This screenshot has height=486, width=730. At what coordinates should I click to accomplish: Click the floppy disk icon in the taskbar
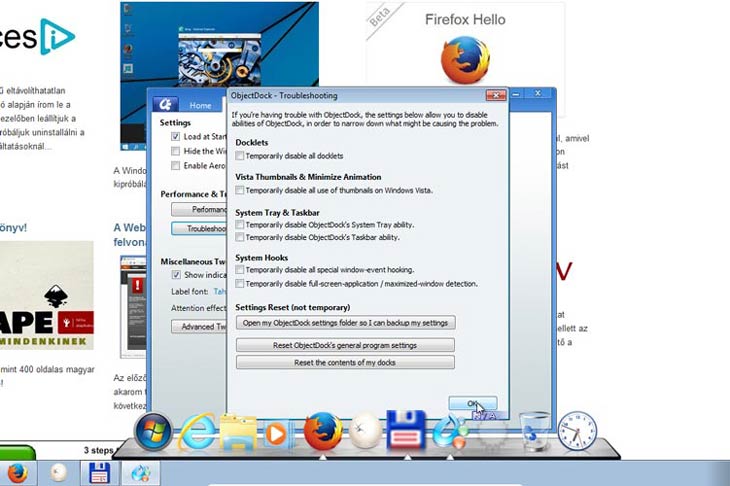click(99, 473)
